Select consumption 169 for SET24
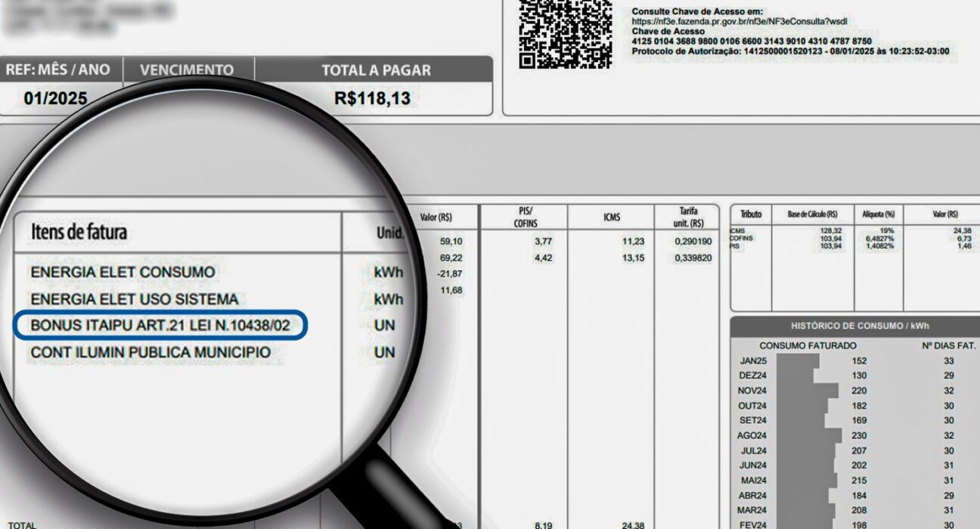 tap(859, 421)
